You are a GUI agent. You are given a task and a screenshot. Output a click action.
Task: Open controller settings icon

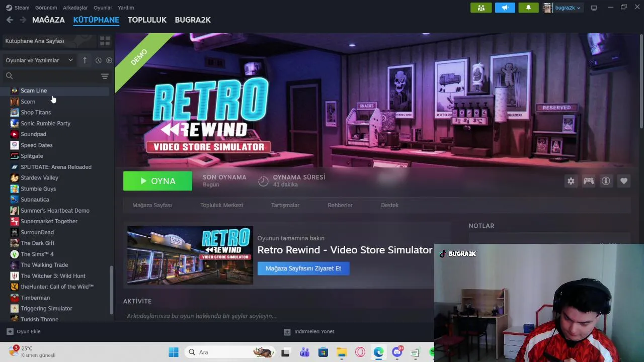(589, 181)
